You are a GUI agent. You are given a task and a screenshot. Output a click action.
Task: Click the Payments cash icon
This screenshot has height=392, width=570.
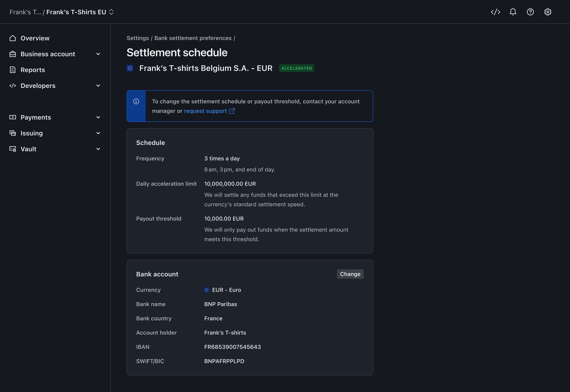(x=12, y=117)
